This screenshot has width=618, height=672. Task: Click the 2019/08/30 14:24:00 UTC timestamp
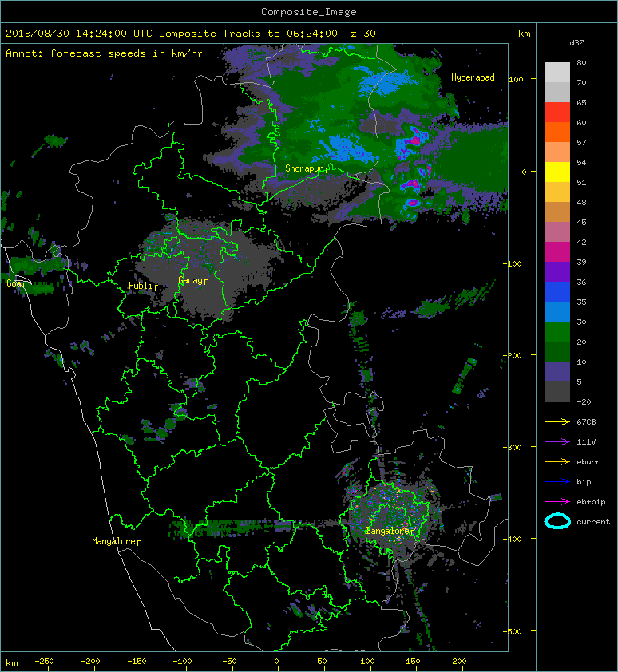79,34
